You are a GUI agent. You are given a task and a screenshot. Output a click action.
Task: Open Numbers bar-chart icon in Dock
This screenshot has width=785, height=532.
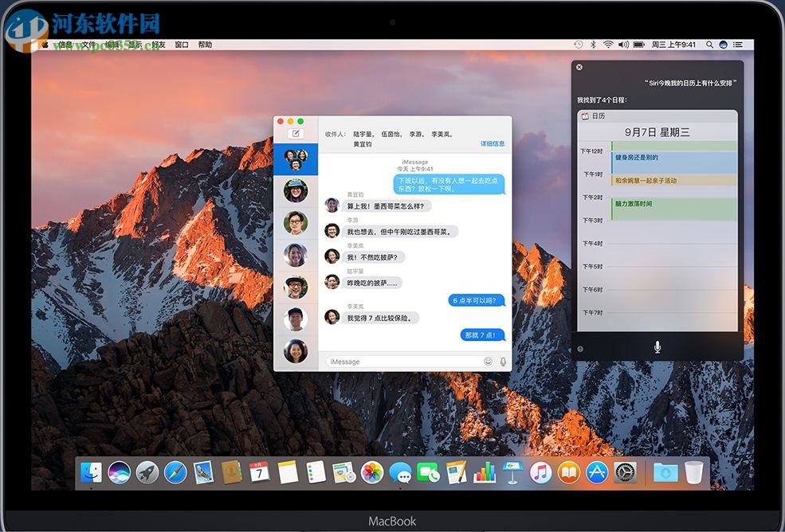tap(485, 472)
